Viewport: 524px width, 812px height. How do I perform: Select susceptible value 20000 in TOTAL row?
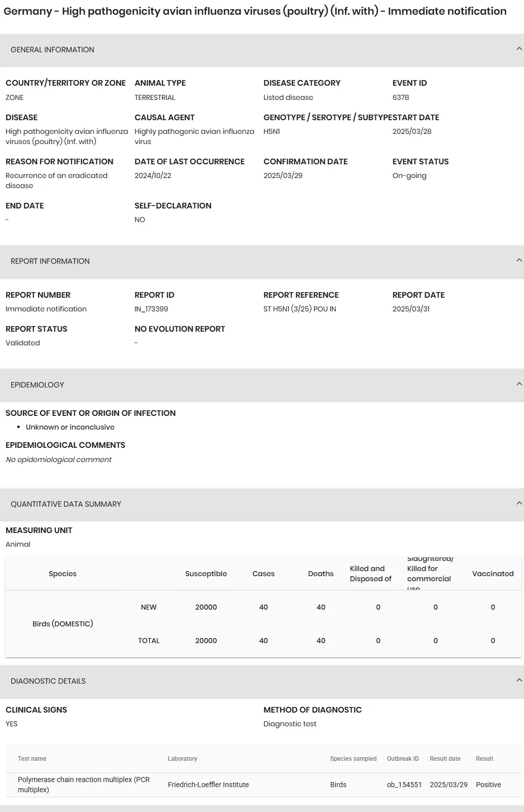point(206,641)
